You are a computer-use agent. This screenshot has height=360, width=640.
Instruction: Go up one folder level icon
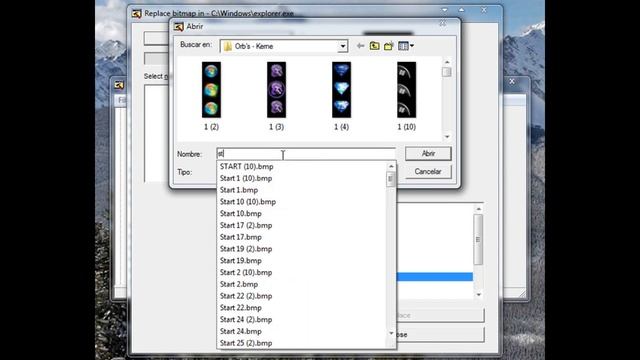click(x=374, y=46)
